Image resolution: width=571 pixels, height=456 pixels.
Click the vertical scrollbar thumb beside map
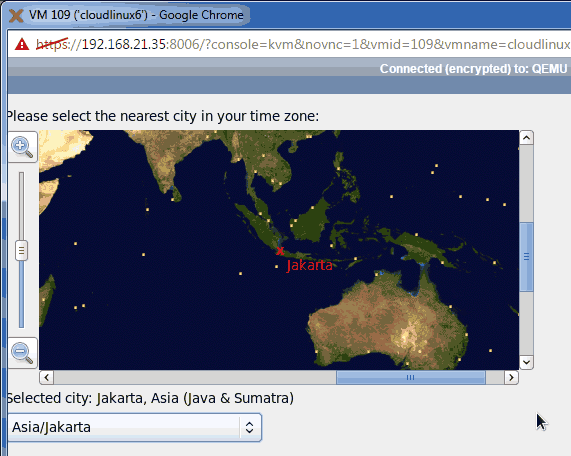click(x=526, y=257)
